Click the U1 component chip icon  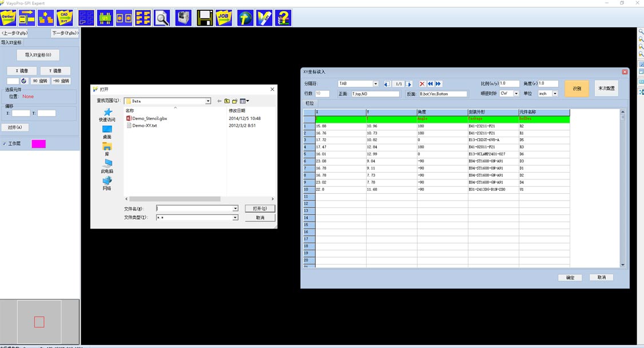105,18
